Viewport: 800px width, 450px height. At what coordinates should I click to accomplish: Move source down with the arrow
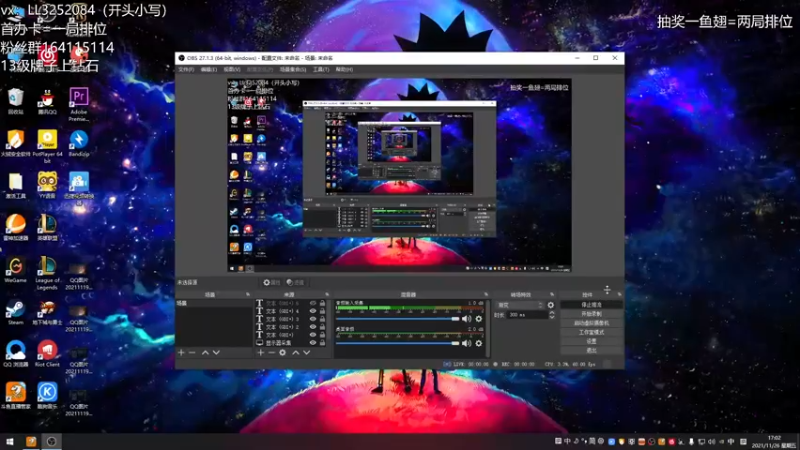307,353
